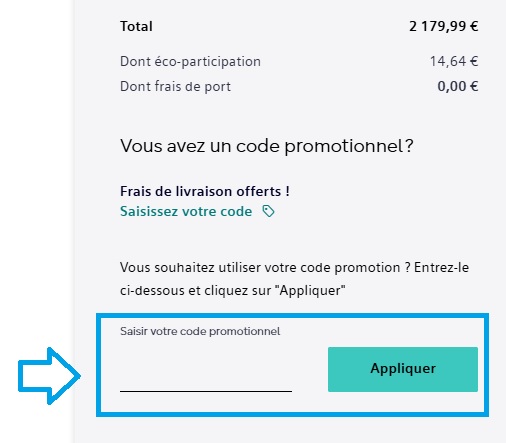The image size is (506, 443).
Task: Click the Frais de livraison offerts text
Action: (205, 191)
